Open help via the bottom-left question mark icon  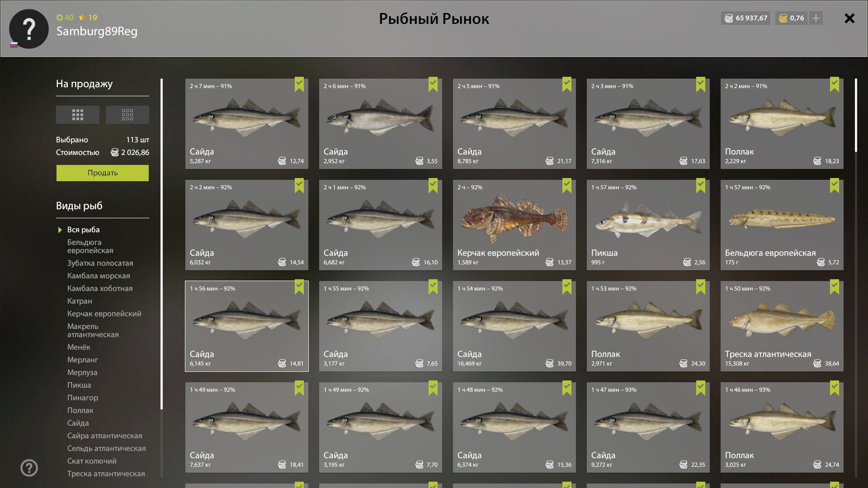(x=29, y=468)
